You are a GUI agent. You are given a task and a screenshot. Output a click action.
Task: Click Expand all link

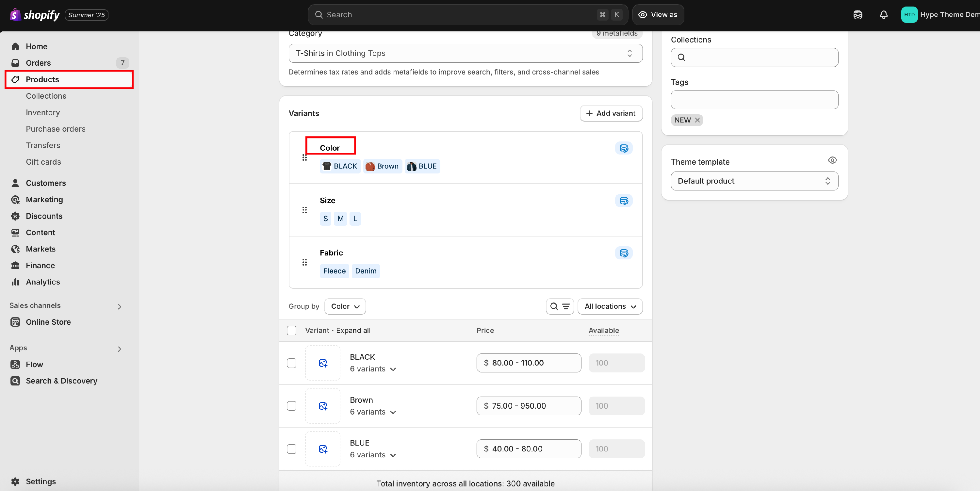click(x=353, y=331)
